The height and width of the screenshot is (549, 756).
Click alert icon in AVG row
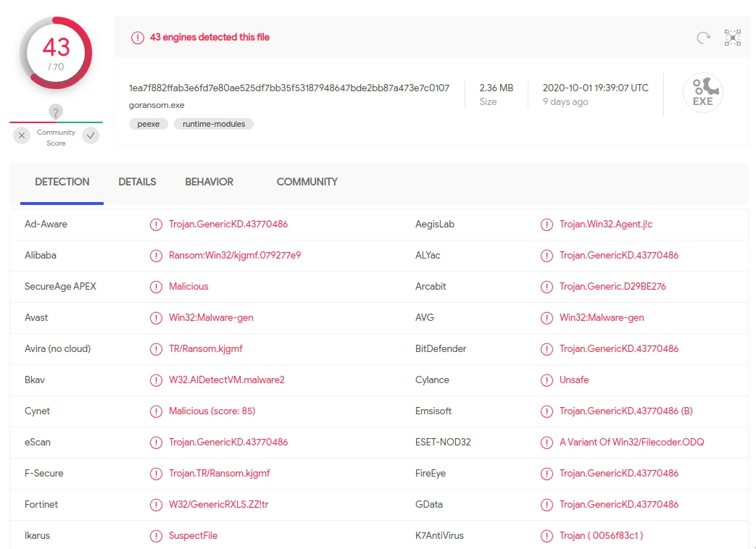click(x=547, y=318)
